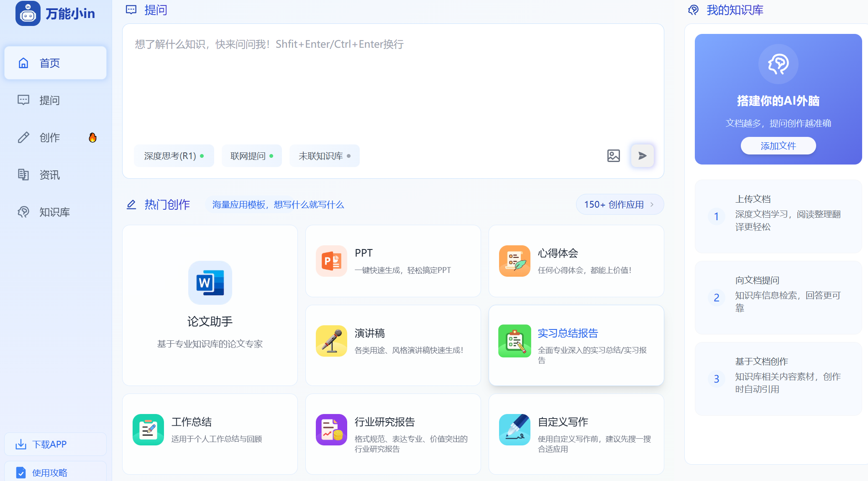Open the 演讲稿 title

(x=370, y=333)
